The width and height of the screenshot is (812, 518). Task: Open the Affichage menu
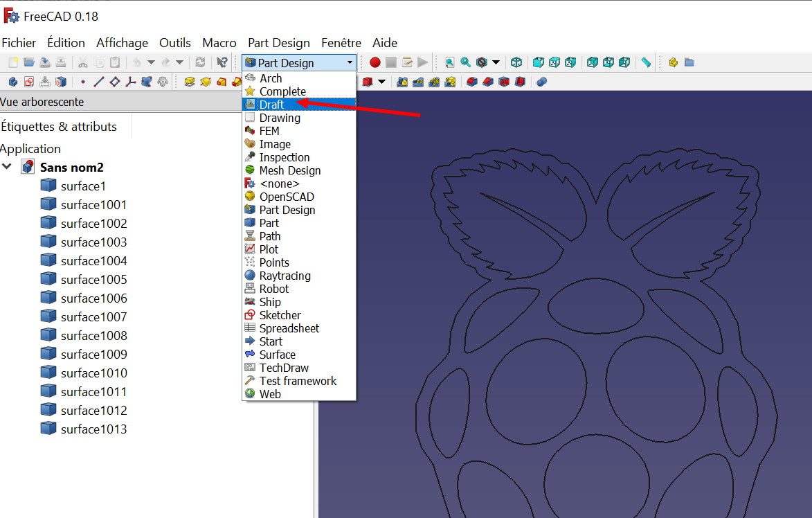click(x=123, y=42)
